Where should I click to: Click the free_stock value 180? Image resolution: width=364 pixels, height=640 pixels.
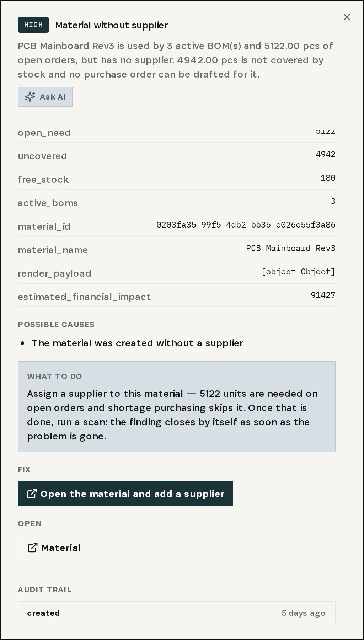(328, 178)
